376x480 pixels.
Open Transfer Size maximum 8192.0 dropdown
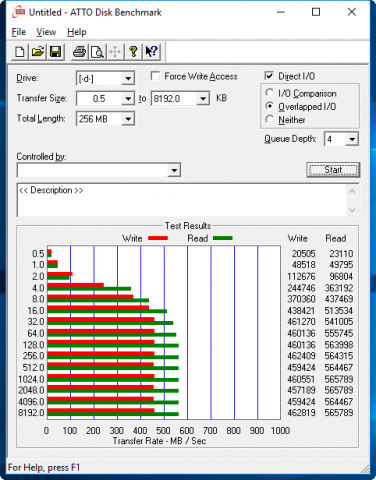click(203, 99)
